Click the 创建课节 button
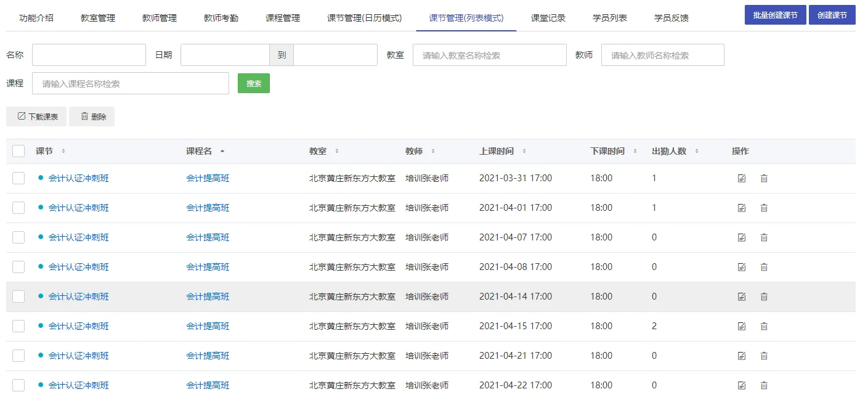 (x=832, y=15)
